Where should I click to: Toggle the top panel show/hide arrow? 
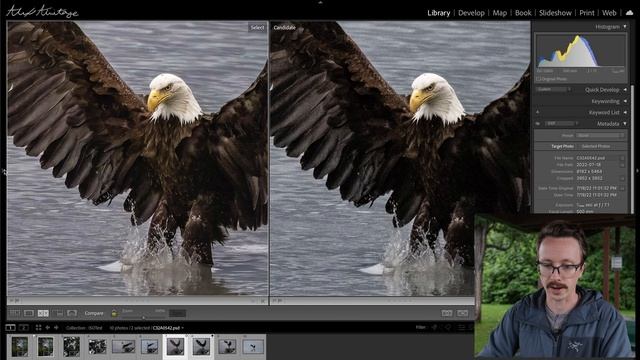tap(320, 2)
